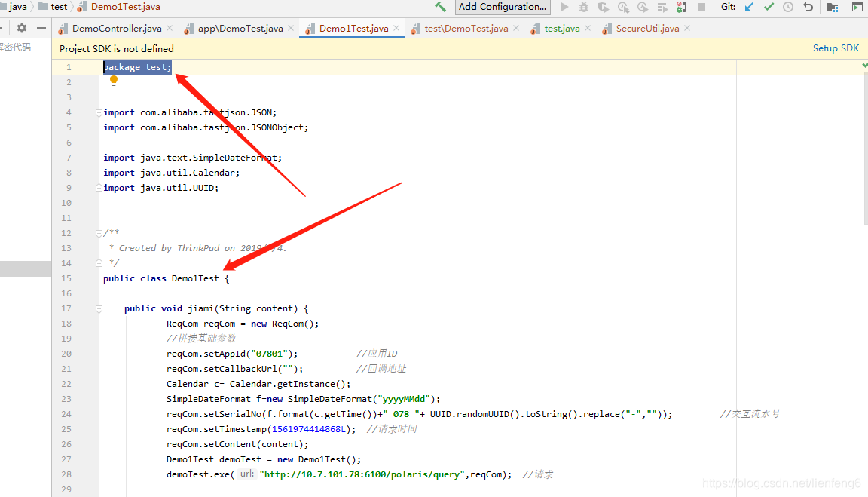The image size is (868, 497).
Task: Collapse the Javadoc comment fold at line 12
Action: pos(98,232)
